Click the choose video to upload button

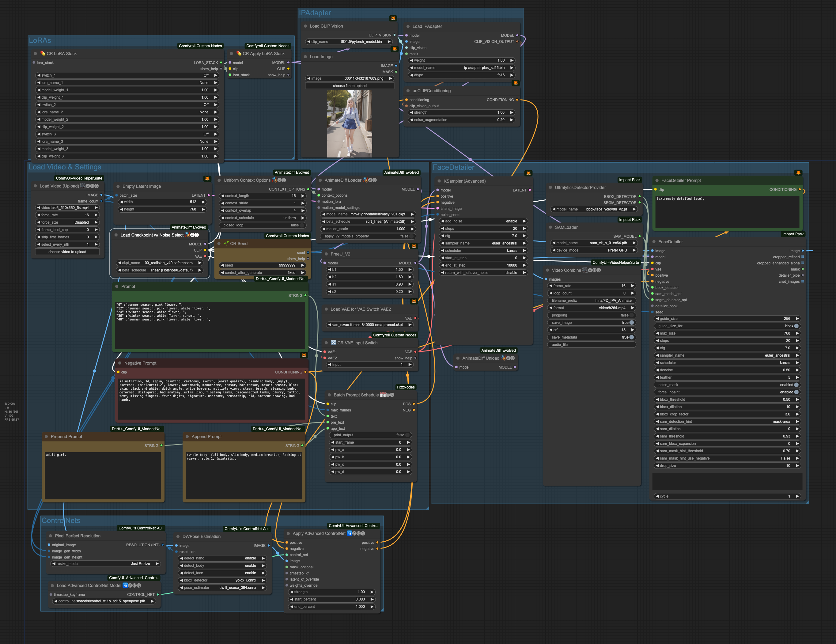tap(67, 252)
